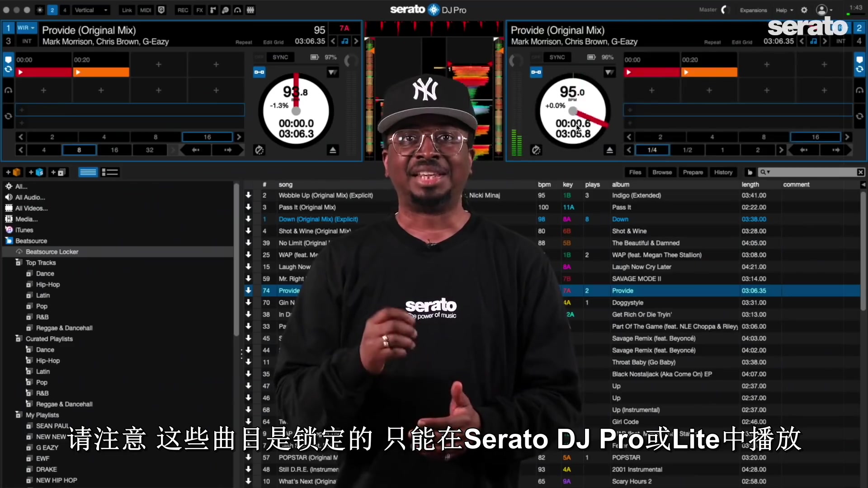
Task: Beat jump forward on the right deck
Action: point(835,150)
